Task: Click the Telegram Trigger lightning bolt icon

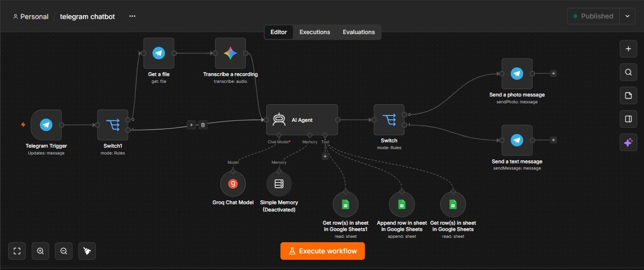Action: (23, 125)
